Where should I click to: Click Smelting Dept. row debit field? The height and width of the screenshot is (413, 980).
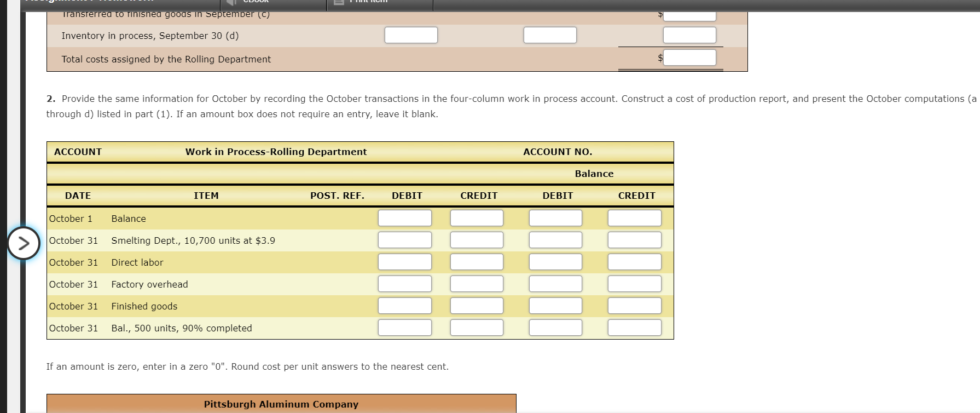[405, 240]
